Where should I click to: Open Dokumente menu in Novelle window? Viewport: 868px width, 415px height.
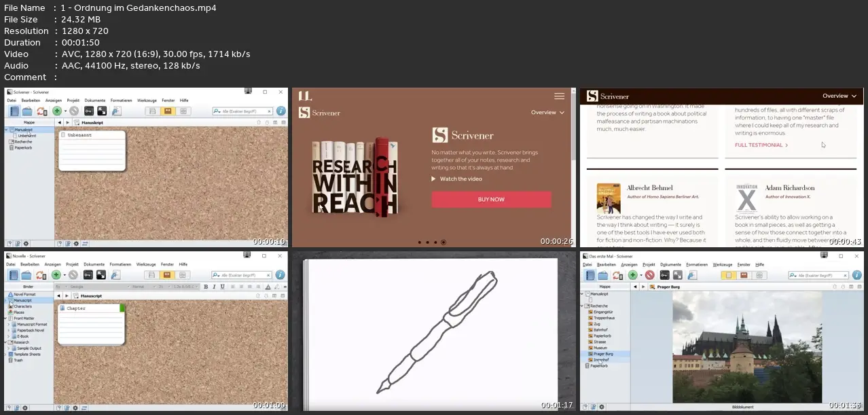pyautogui.click(x=95, y=264)
